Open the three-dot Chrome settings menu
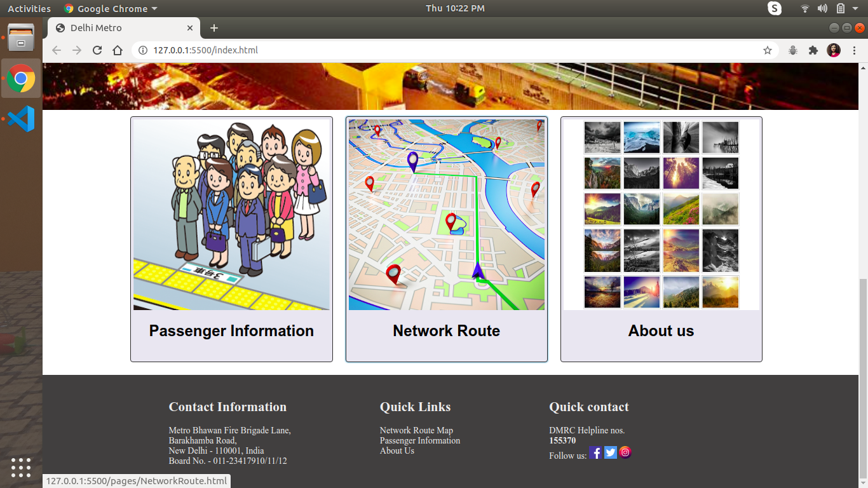The width and height of the screenshot is (868, 488). (854, 50)
